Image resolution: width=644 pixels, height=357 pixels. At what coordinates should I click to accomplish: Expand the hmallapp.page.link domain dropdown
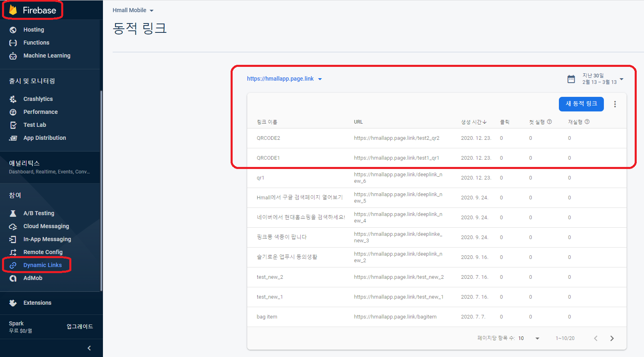pyautogui.click(x=285, y=79)
